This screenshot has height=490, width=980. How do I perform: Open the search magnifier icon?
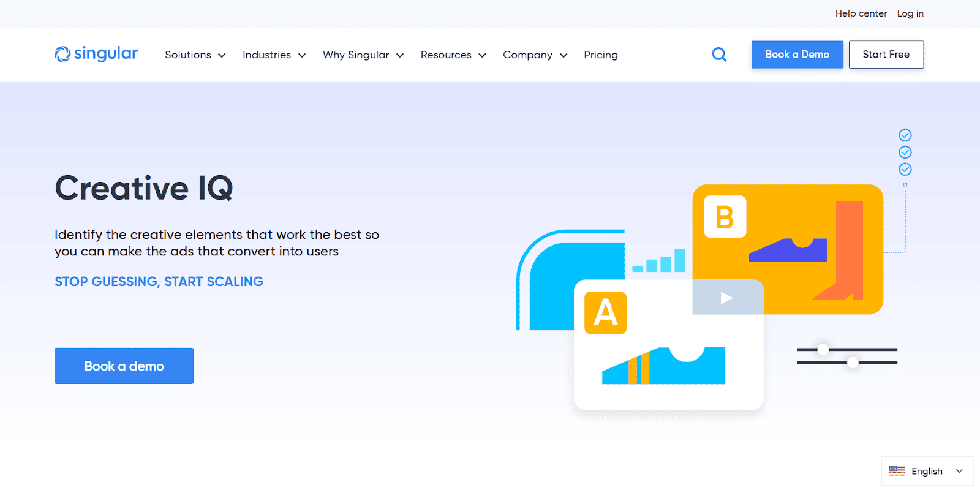(x=719, y=55)
